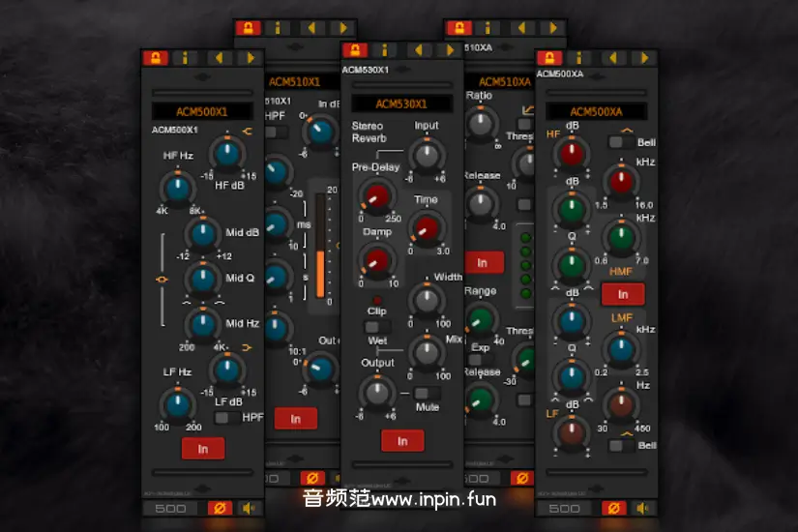Click the In button on ACM510X1

[296, 419]
